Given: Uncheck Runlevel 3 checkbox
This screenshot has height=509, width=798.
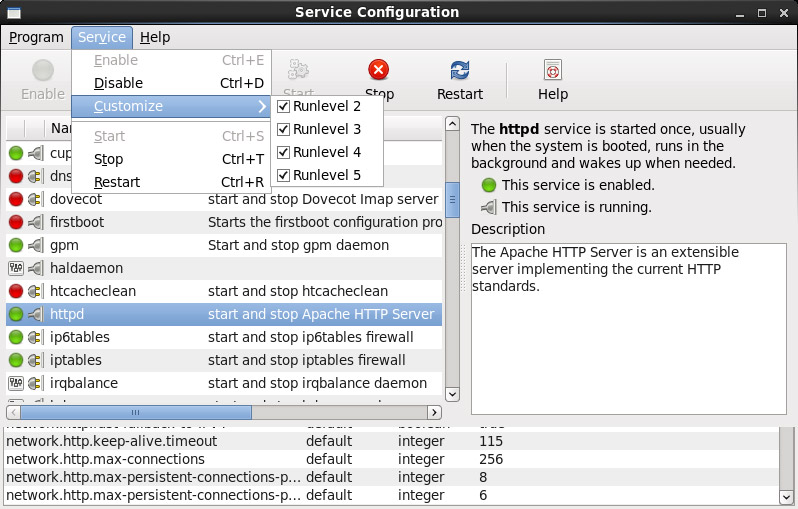Looking at the screenshot, I should 283,129.
